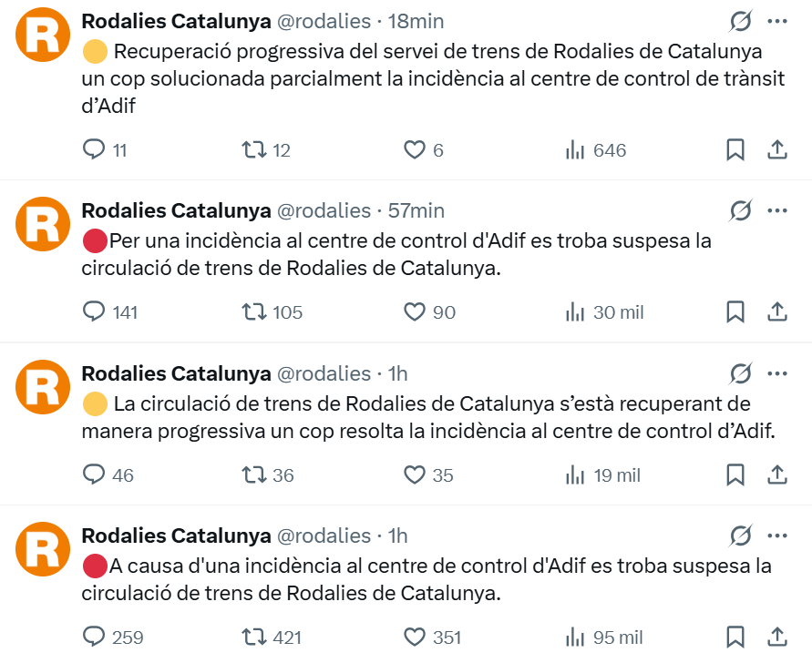
Task: Like the tweet with 6 likes
Action: coord(415,149)
